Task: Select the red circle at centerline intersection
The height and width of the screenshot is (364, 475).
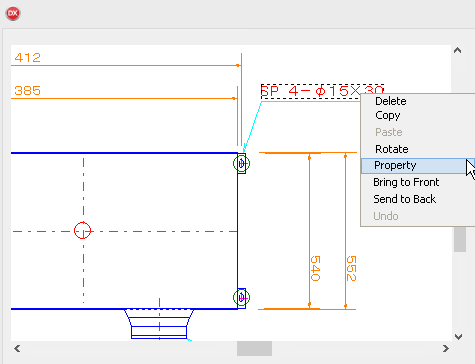Action: click(x=82, y=230)
